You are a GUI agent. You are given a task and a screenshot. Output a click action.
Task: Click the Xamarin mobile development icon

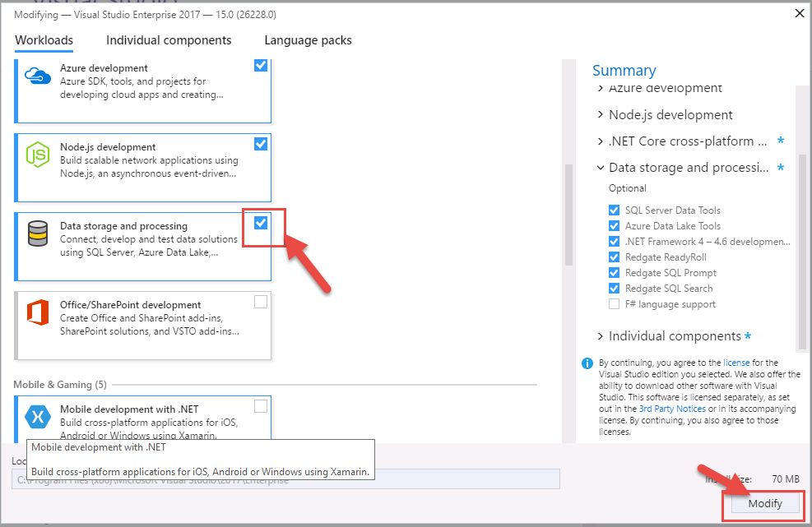pyautogui.click(x=38, y=417)
